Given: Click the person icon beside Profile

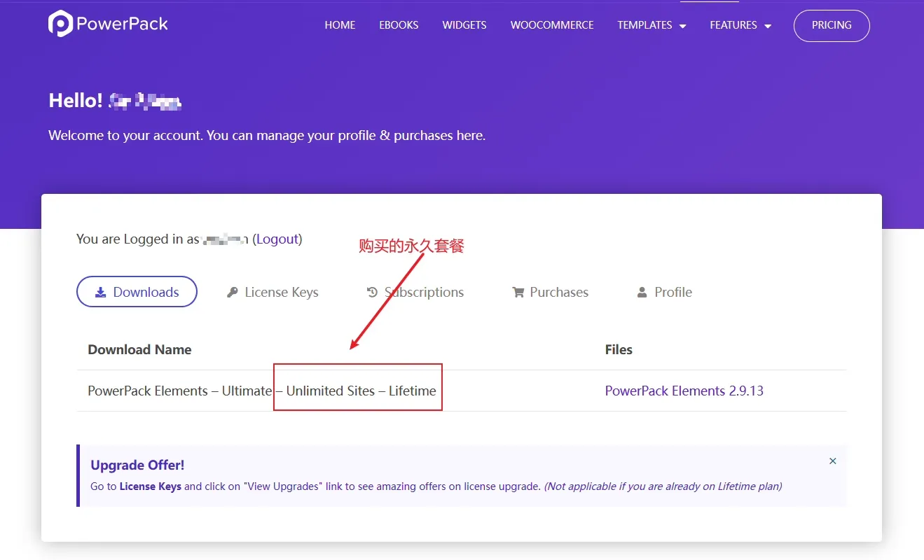Looking at the screenshot, I should (x=642, y=293).
